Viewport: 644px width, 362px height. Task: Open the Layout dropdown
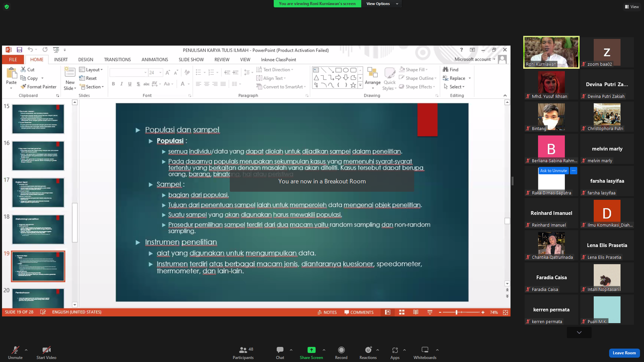tap(91, 69)
